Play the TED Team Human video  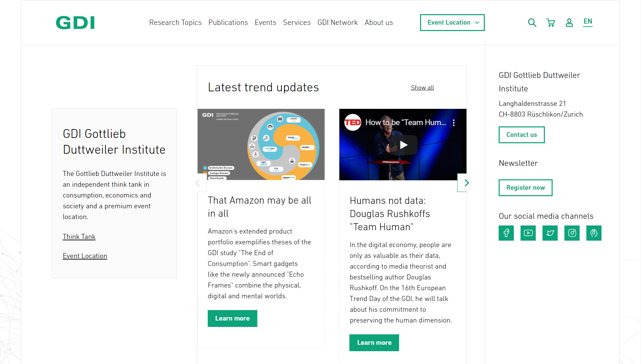(403, 145)
